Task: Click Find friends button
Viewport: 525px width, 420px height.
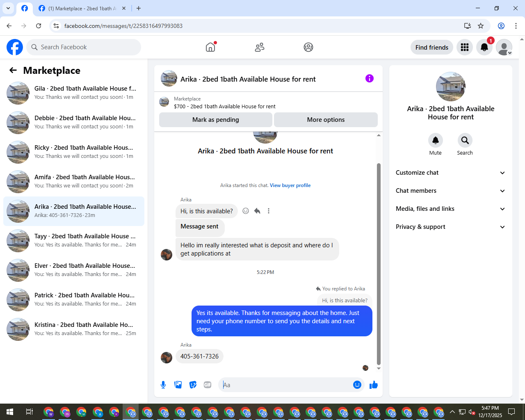Action: (x=432, y=47)
